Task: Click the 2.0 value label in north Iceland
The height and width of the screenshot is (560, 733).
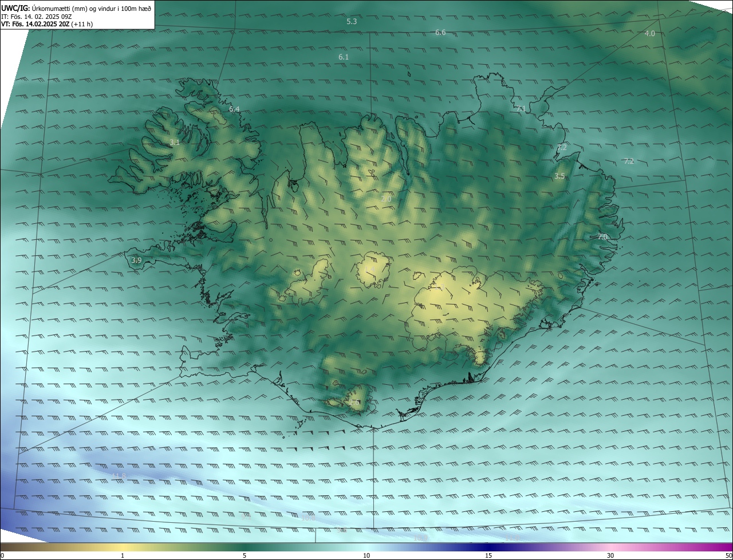Action: tap(386, 199)
